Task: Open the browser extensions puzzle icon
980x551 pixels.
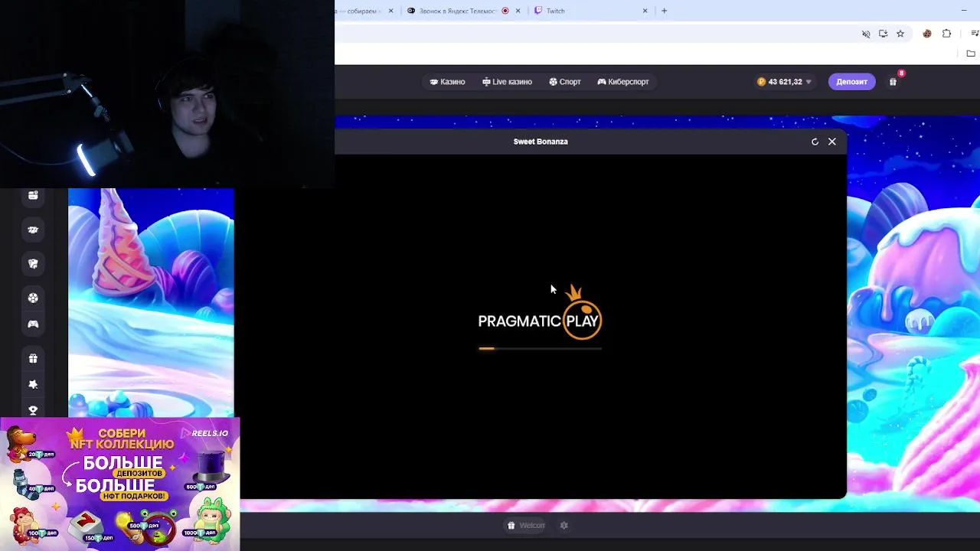Action: (947, 34)
